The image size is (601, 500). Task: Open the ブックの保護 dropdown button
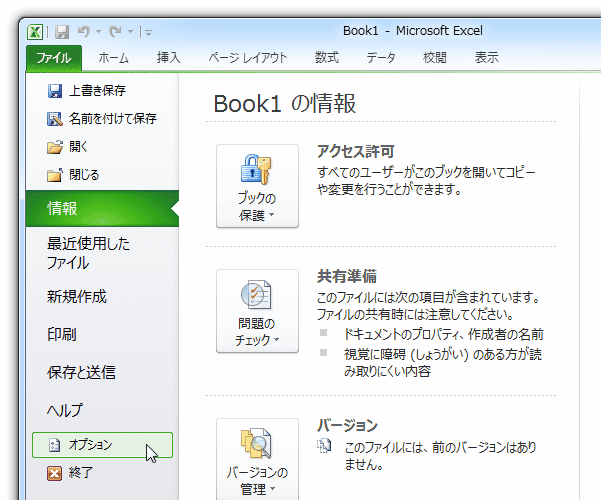257,186
